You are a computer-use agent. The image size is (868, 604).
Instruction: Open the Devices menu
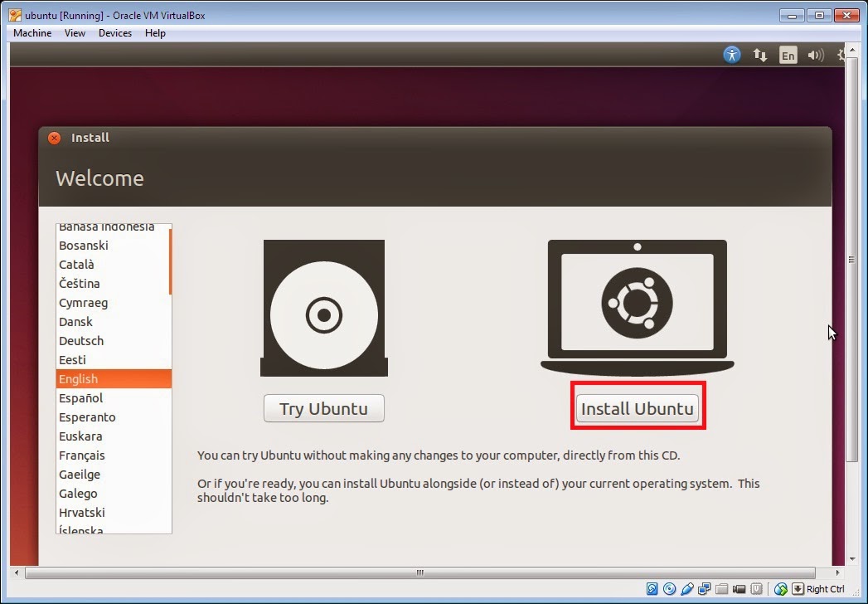click(115, 33)
